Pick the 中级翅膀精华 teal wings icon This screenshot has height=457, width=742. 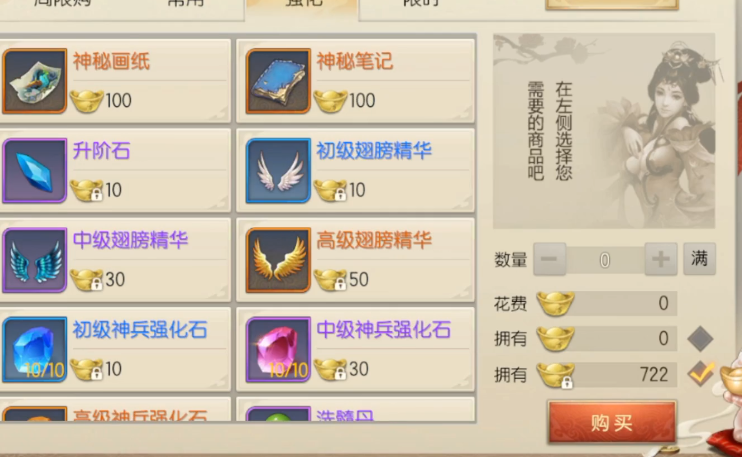(35, 260)
